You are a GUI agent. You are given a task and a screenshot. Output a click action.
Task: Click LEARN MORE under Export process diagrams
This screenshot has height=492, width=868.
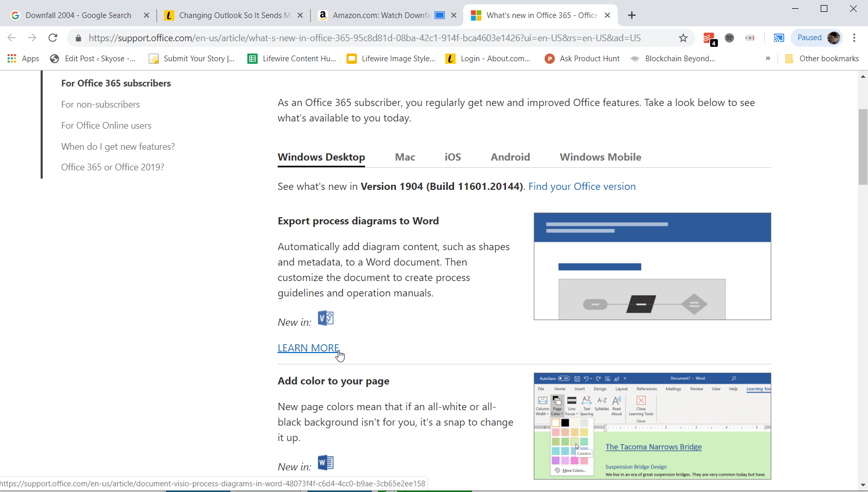pos(309,348)
